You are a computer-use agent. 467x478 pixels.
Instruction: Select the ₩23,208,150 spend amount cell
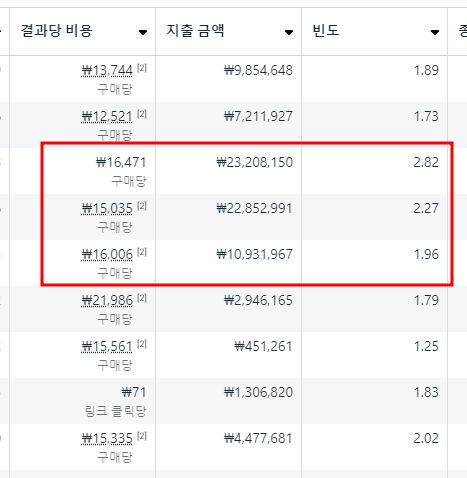[x=229, y=171]
